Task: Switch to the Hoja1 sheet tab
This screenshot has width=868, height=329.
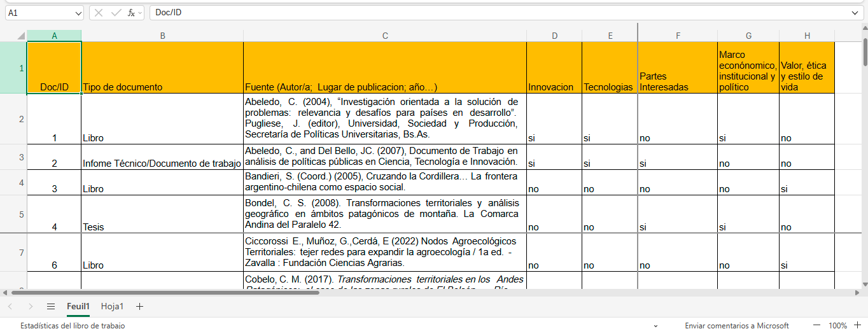Action: click(x=113, y=307)
